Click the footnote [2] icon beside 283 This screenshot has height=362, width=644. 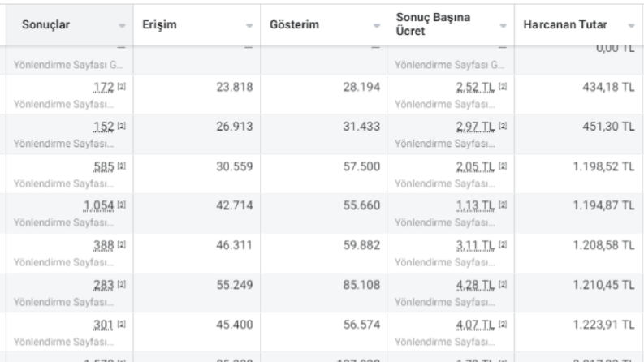click(x=122, y=284)
